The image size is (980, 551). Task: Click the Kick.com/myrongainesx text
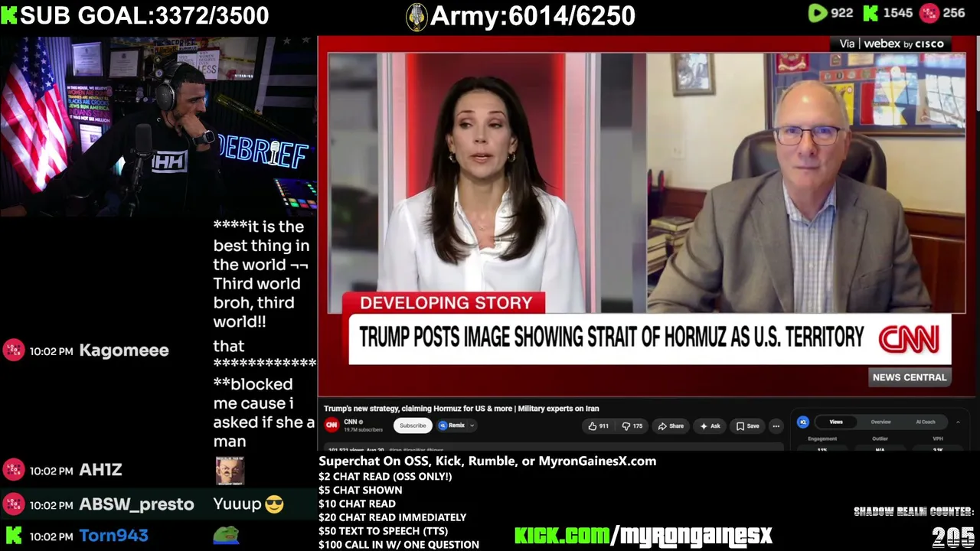643,535
